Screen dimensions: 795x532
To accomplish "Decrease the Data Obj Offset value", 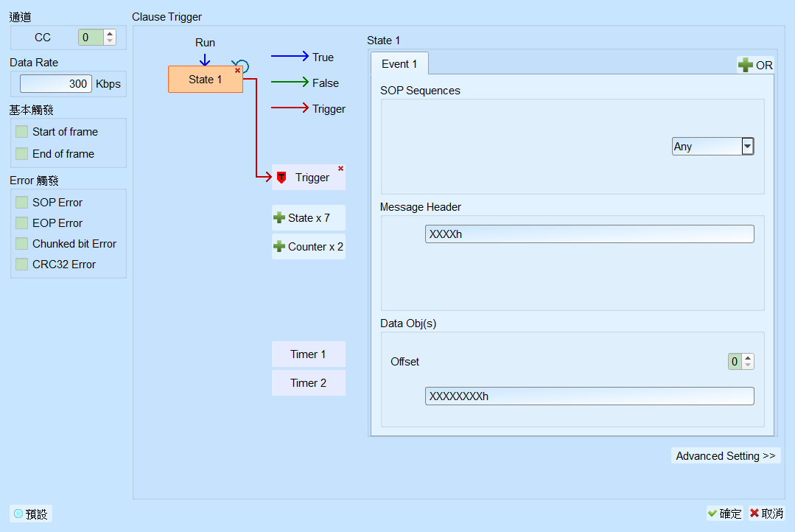I will [748, 365].
